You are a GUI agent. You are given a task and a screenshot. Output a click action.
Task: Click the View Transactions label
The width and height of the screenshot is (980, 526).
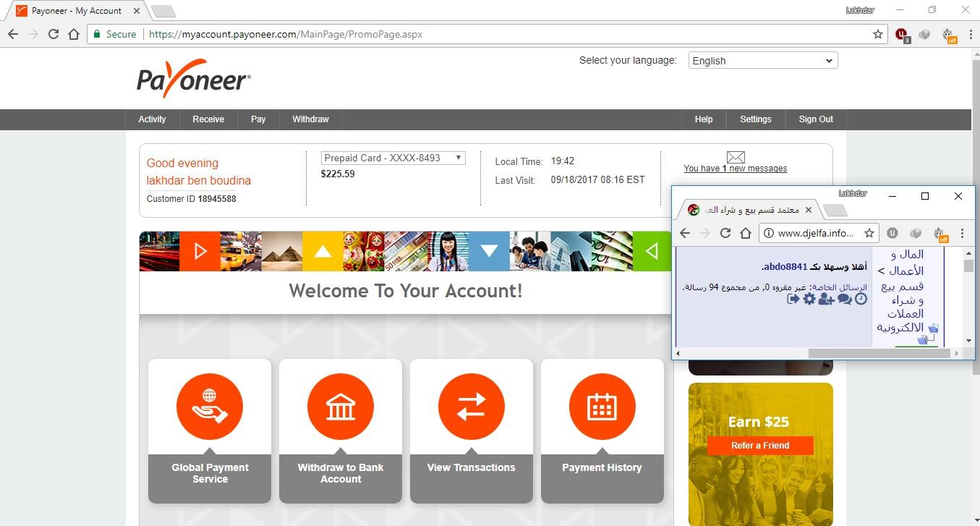(x=472, y=467)
